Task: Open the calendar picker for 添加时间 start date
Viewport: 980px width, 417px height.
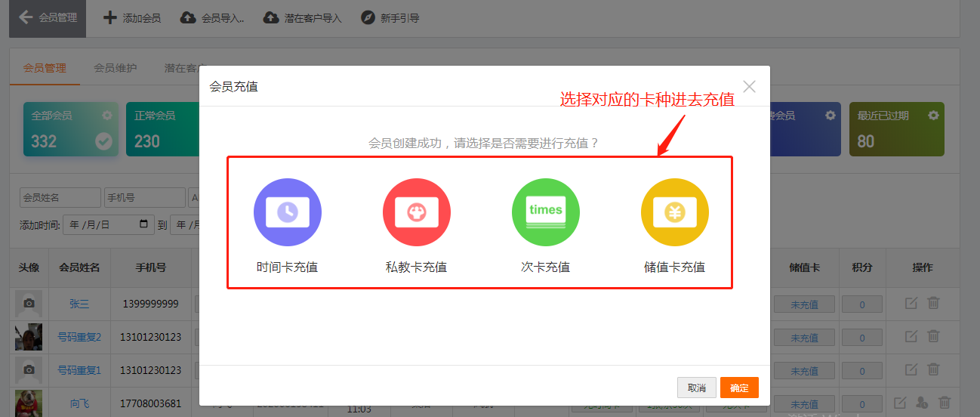Action: pos(144,224)
